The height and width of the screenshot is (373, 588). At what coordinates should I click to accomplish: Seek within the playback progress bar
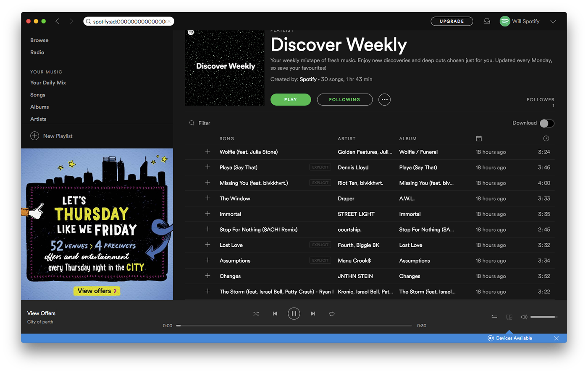coord(294,326)
